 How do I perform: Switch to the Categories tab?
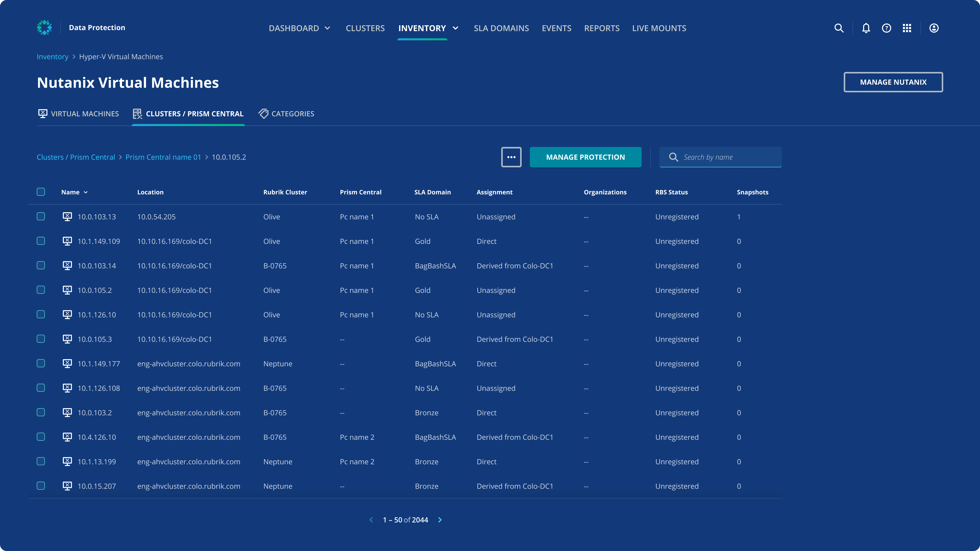(x=286, y=114)
